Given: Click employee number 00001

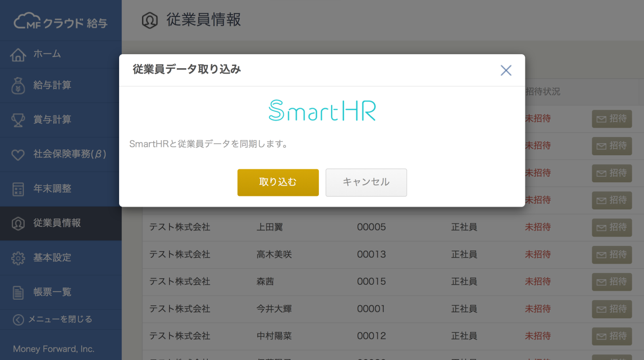Looking at the screenshot, I should [372, 309].
